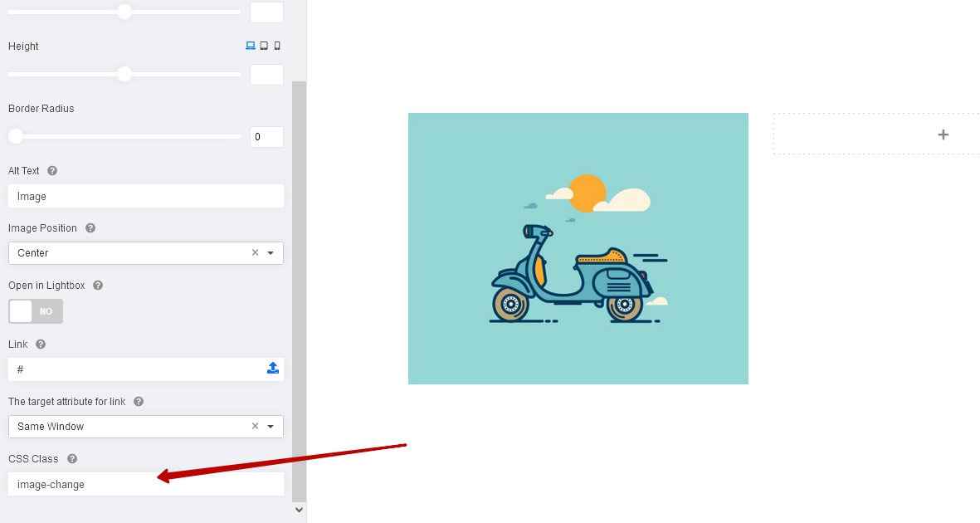Click help icon beside target attribute label

[x=139, y=402]
